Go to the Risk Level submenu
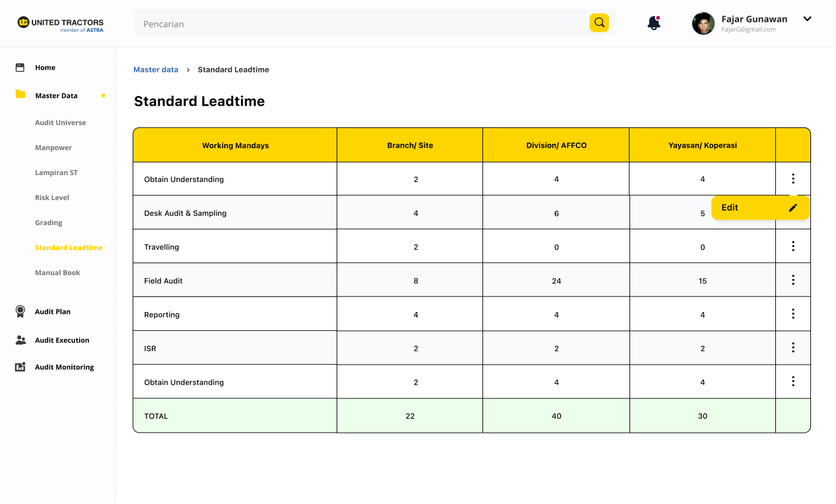The width and height of the screenshot is (836, 504). click(52, 198)
